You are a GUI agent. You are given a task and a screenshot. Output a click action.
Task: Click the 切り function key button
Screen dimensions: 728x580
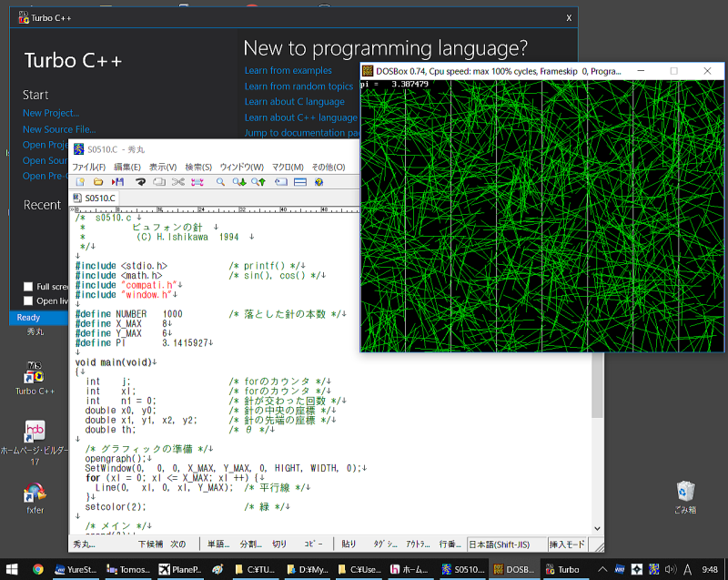pyautogui.click(x=279, y=544)
